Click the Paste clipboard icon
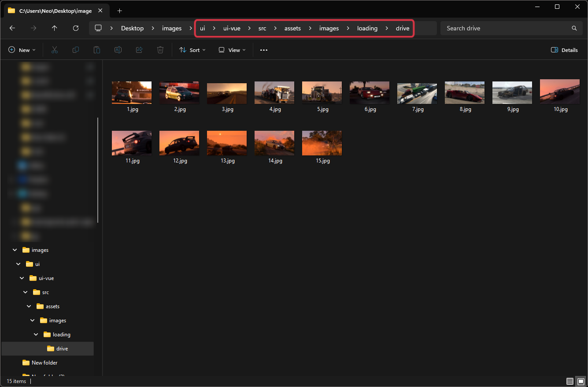This screenshot has width=588, height=387. click(97, 50)
